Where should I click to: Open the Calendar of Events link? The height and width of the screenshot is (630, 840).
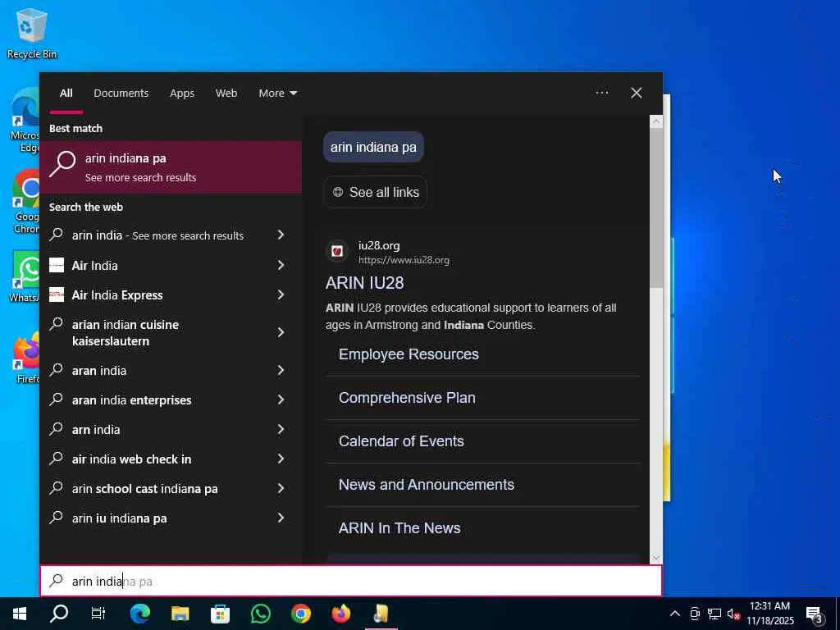click(401, 441)
